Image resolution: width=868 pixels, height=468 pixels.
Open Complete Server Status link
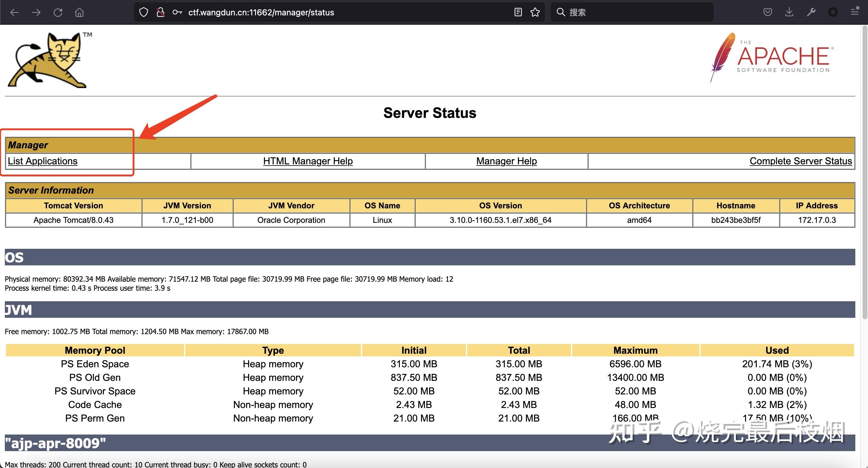coord(801,161)
